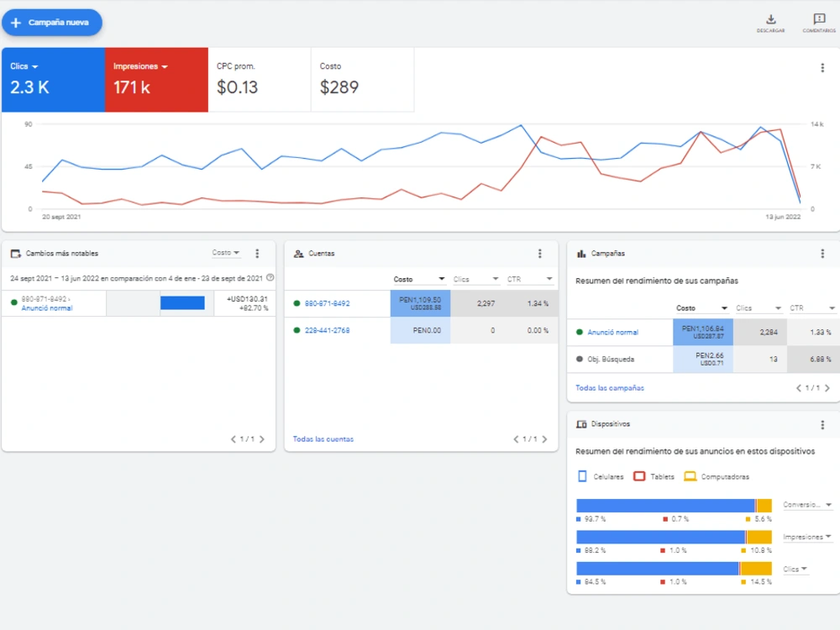Open the Conversio... metric dropdown

coord(807,505)
